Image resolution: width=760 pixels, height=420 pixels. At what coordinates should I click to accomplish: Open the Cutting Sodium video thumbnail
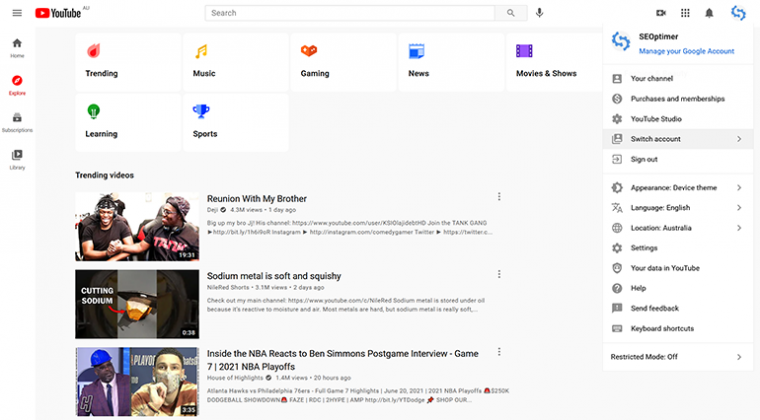click(137, 304)
